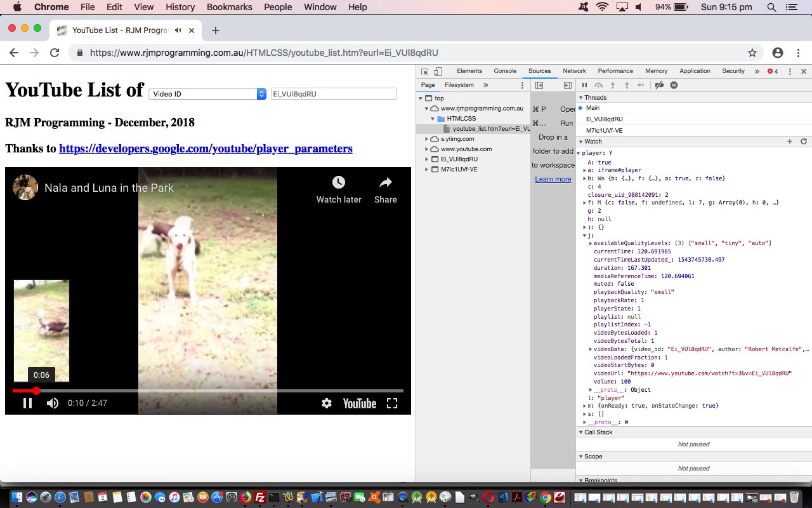Show more DevTools tabs via the chevron
The image size is (812, 508).
pyautogui.click(x=757, y=71)
